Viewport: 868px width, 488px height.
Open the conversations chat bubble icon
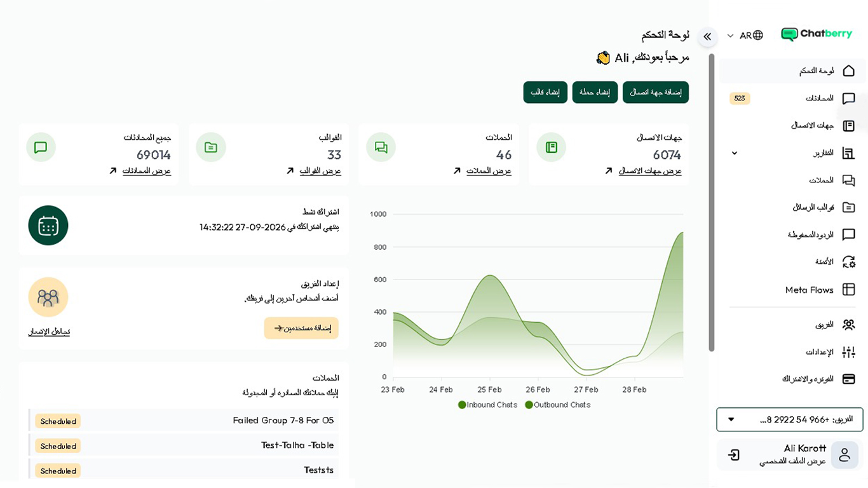coord(848,98)
